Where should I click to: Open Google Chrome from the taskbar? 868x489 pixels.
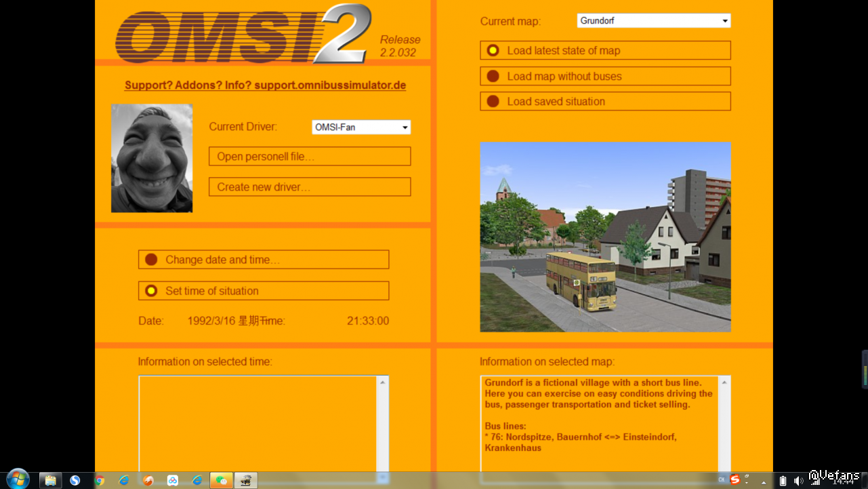pyautogui.click(x=100, y=480)
